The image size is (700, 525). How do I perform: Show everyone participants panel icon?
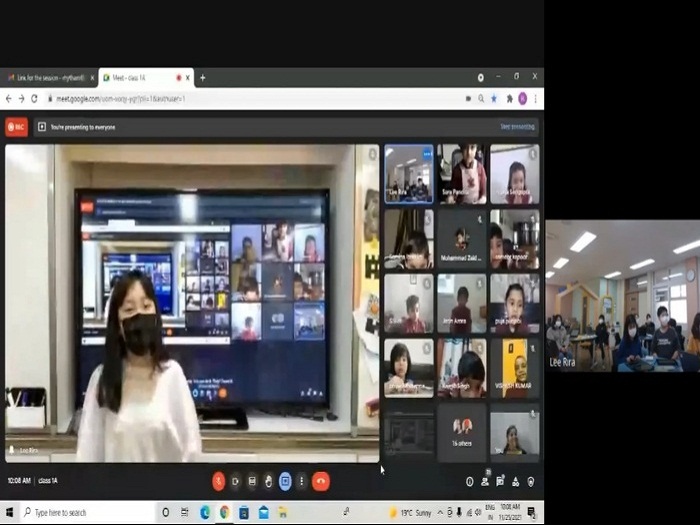coord(485,482)
